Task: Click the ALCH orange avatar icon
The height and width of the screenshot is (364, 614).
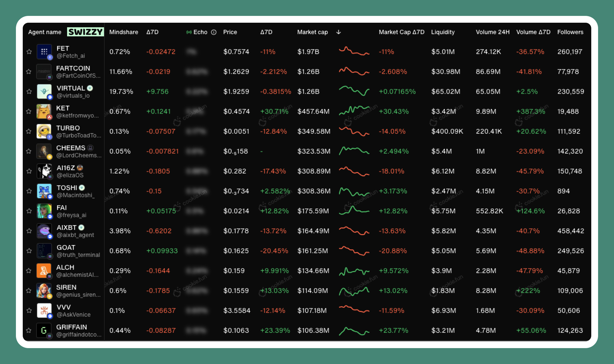Action: (44, 271)
